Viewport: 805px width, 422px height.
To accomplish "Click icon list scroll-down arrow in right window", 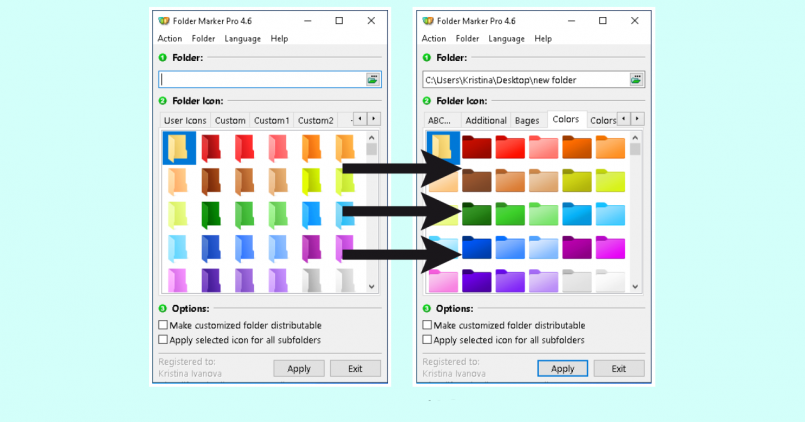I will click(636, 287).
